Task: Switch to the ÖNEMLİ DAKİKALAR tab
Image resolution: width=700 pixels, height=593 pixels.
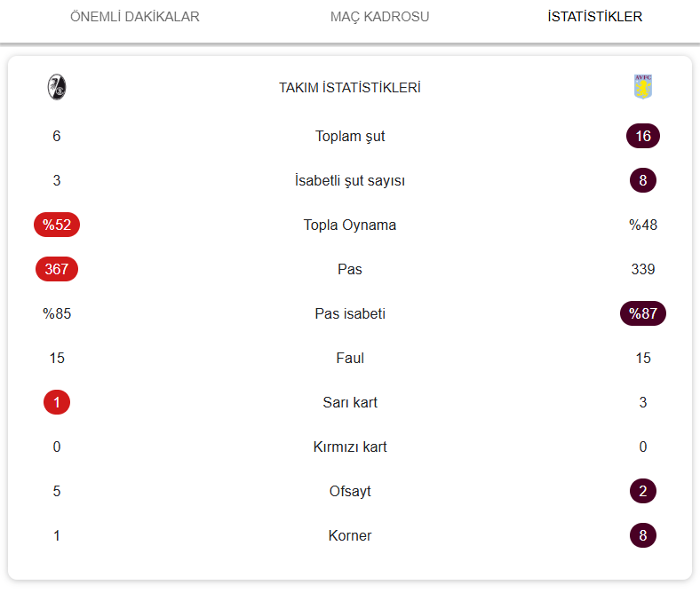Action: 135,17
